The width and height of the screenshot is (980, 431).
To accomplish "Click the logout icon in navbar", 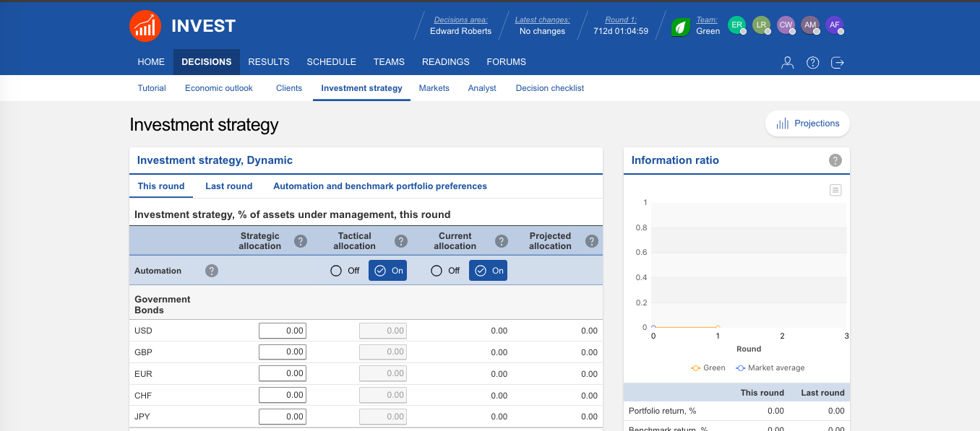I will tap(838, 62).
